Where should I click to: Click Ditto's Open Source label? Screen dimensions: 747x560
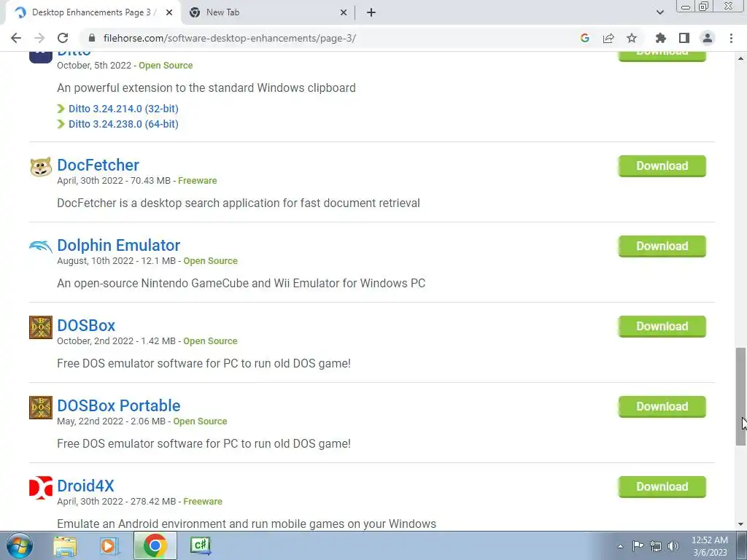tap(166, 65)
